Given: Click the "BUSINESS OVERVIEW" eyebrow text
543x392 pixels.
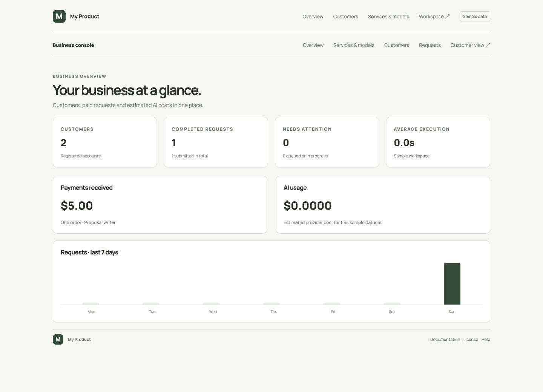Looking at the screenshot, I should [80, 77].
